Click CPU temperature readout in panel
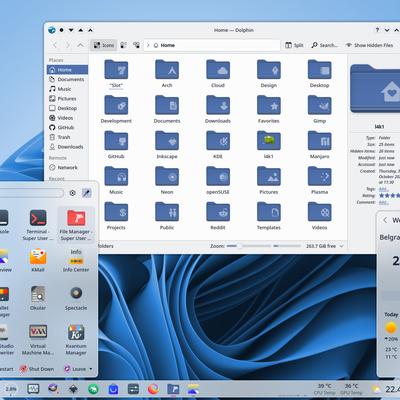This screenshot has height=400, width=400. pyautogui.click(x=324, y=389)
